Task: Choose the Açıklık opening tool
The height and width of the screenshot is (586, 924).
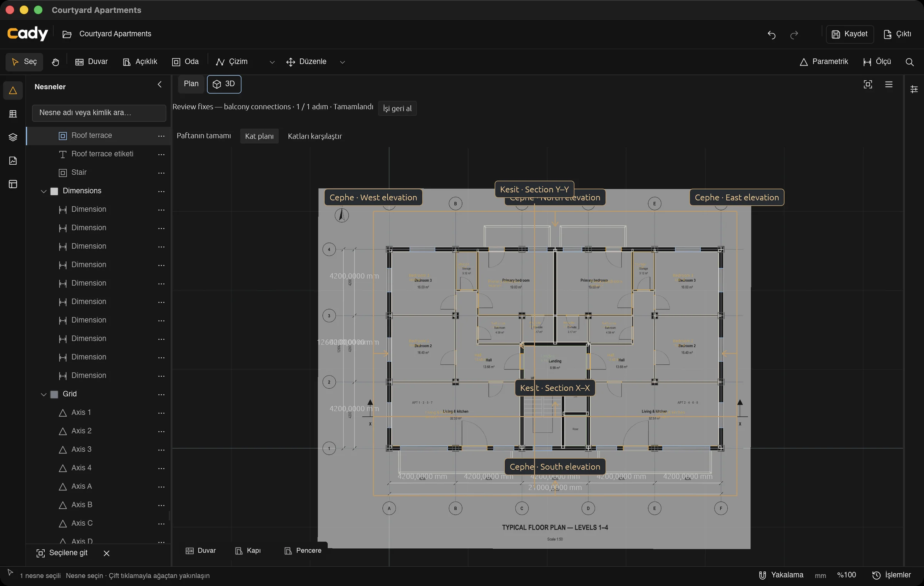Action: (x=140, y=62)
